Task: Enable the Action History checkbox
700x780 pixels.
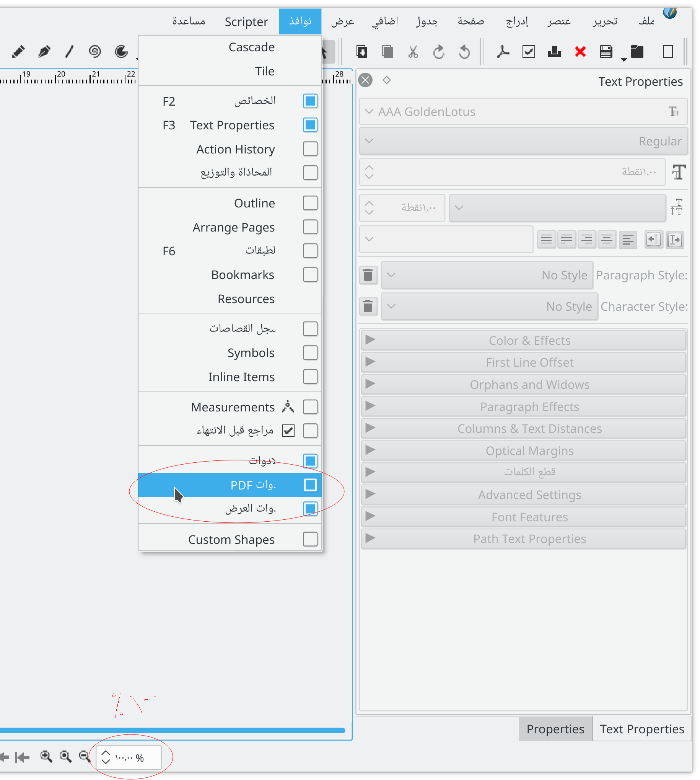Action: tap(309, 149)
